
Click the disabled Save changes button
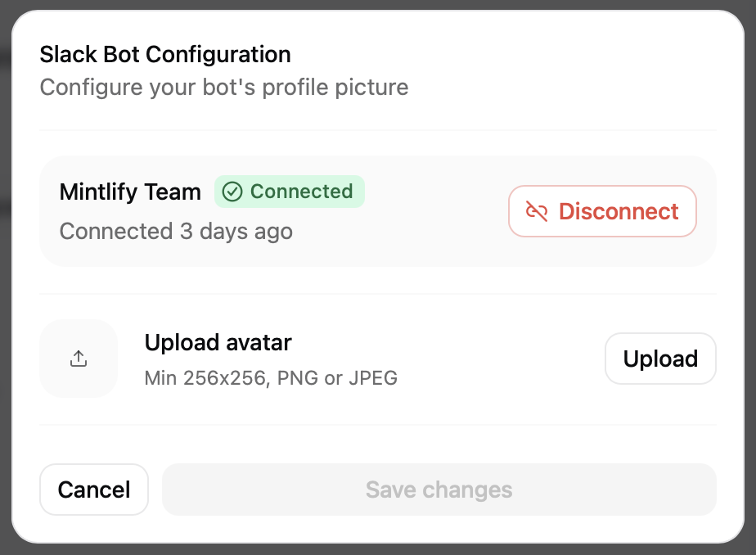tap(439, 490)
